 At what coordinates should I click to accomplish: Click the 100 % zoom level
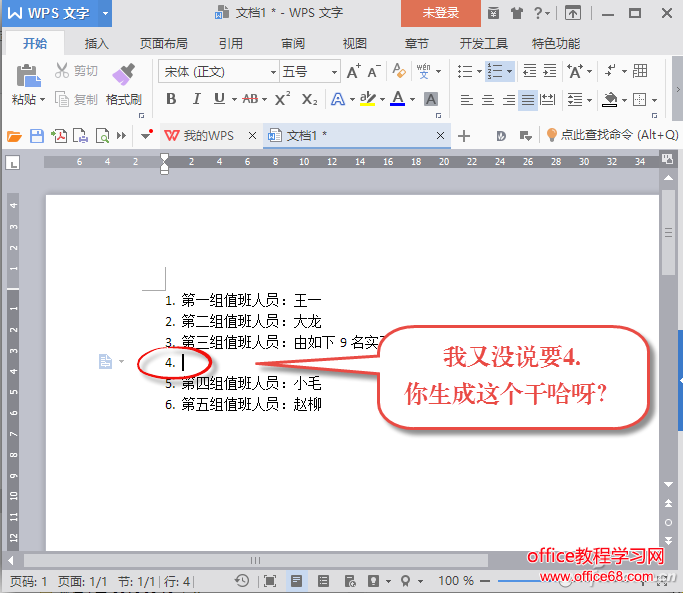[456, 581]
